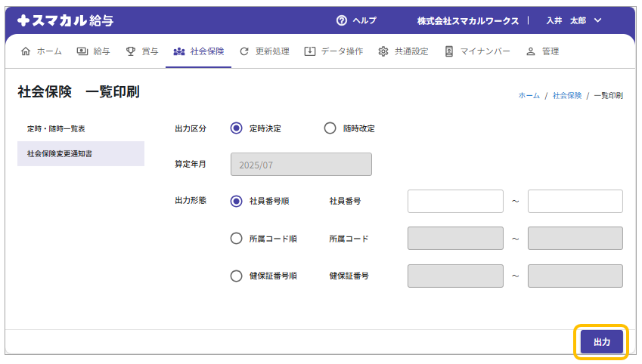Click the Home house icon in navigation

[x=26, y=51]
